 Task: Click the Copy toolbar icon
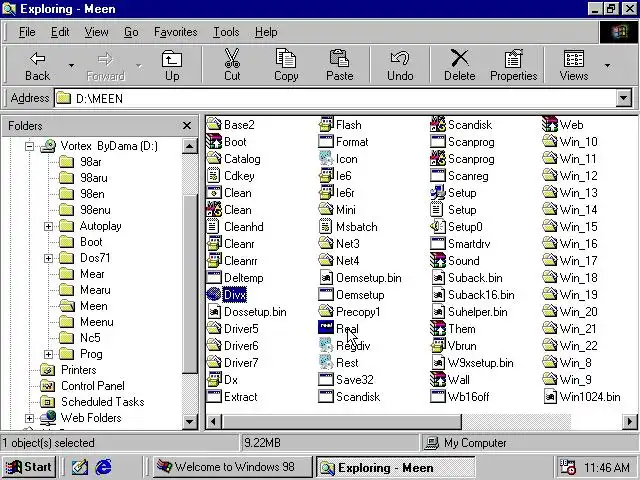pyautogui.click(x=286, y=58)
